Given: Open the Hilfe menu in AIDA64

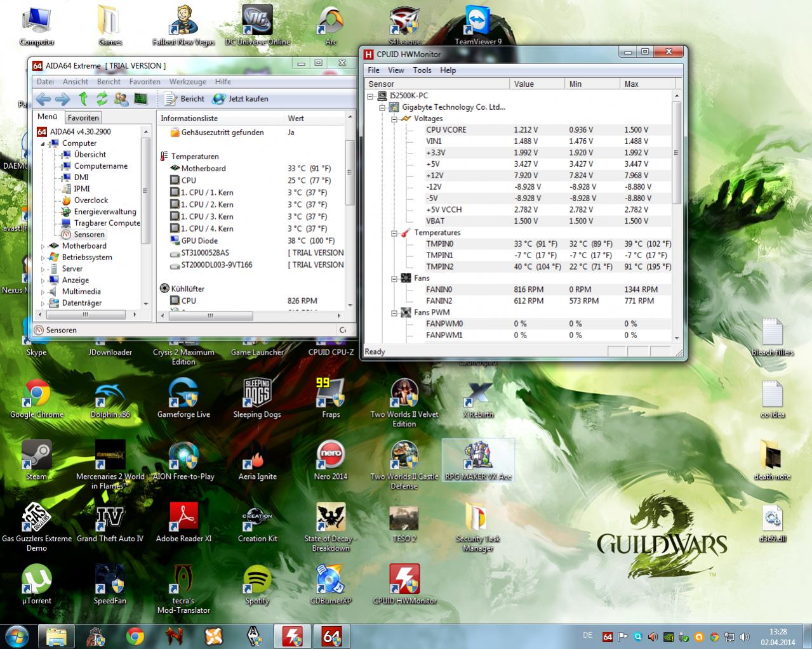Looking at the screenshot, I should point(223,82).
